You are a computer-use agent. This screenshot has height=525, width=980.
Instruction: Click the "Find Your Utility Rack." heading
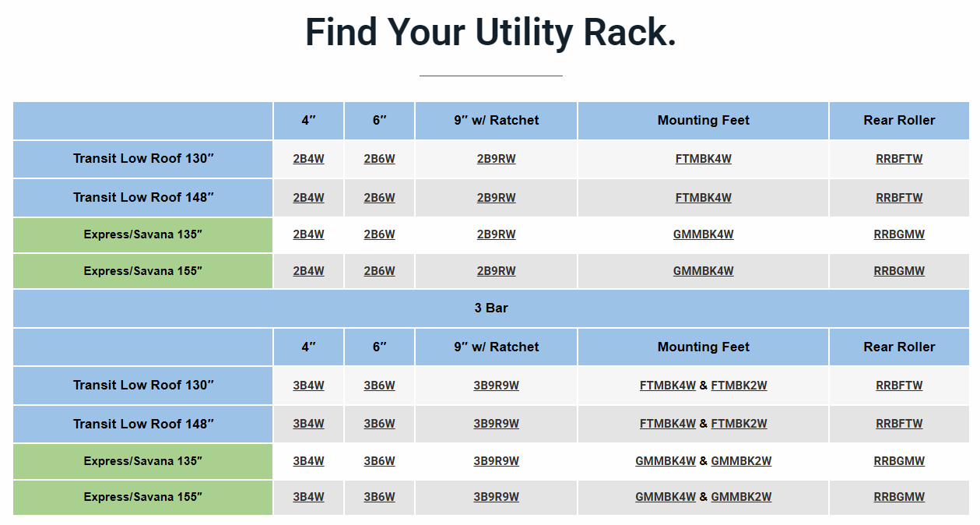point(490,33)
